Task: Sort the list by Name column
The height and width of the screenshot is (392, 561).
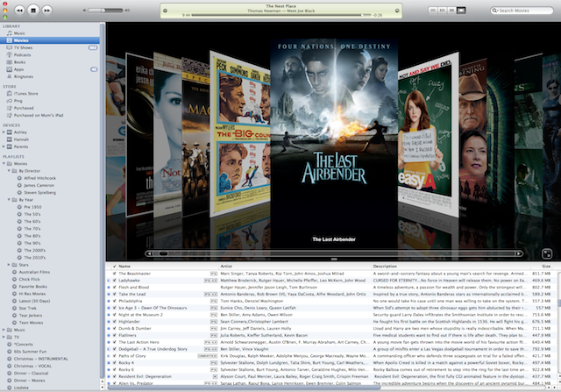Action: pos(167,267)
